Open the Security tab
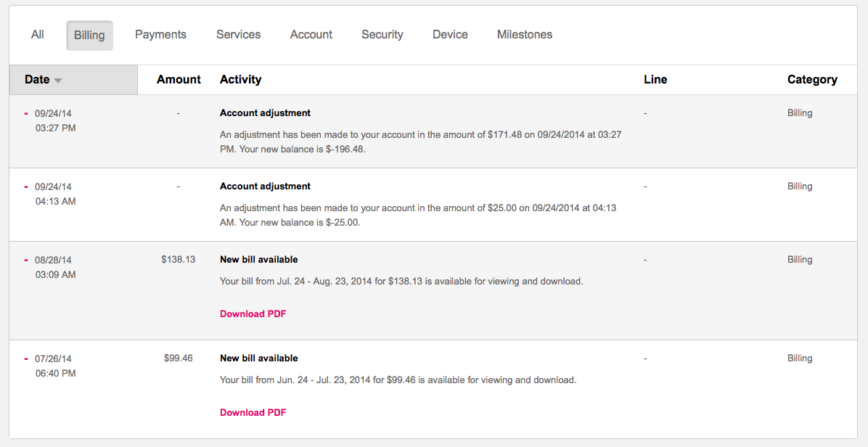 (x=382, y=35)
